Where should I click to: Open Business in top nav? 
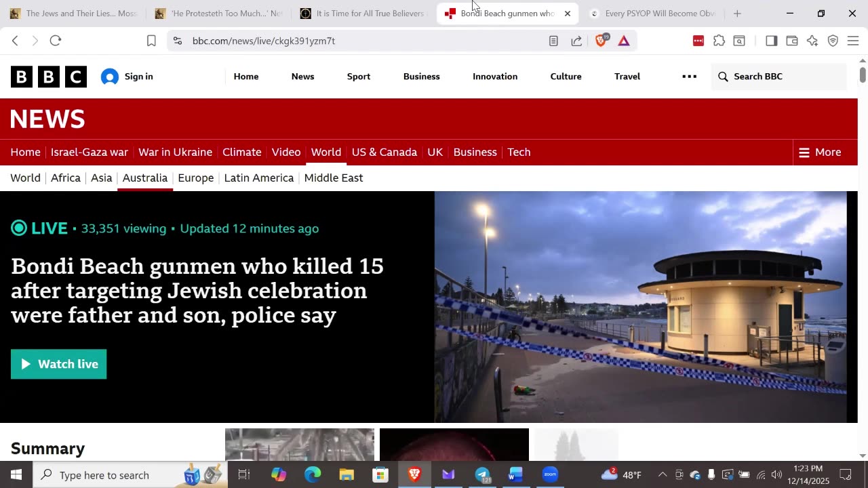click(422, 77)
